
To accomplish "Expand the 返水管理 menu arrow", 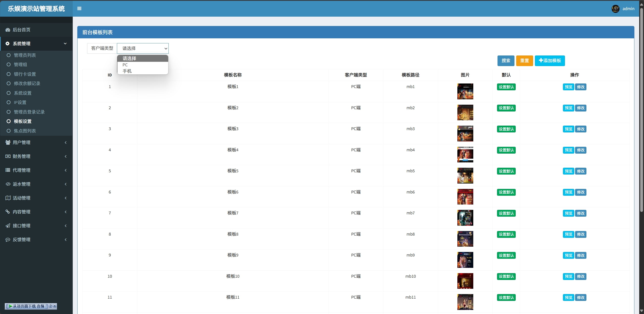I will pyautogui.click(x=66, y=184).
